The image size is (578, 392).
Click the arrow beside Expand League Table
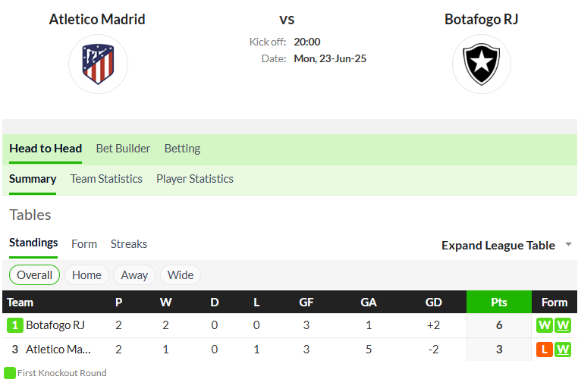(568, 244)
